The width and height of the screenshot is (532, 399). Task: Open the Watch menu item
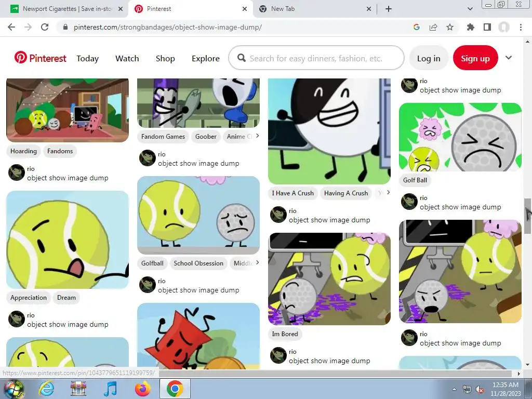[127, 58]
